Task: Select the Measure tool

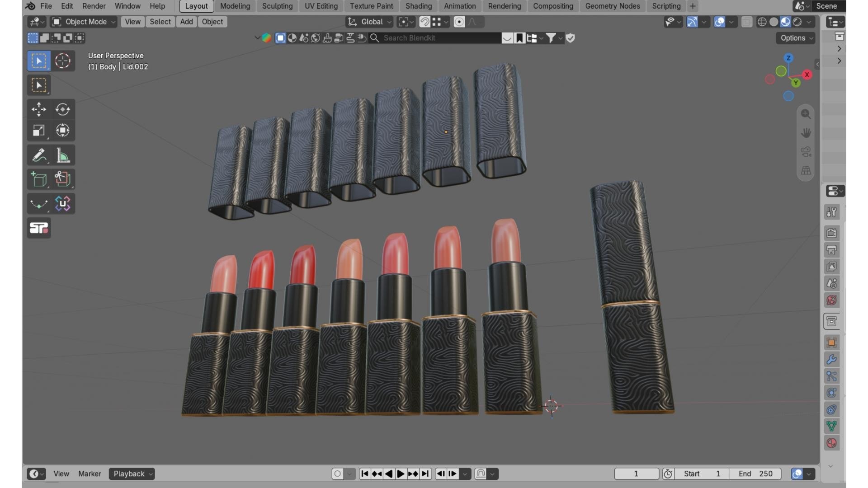Action: click(x=62, y=155)
